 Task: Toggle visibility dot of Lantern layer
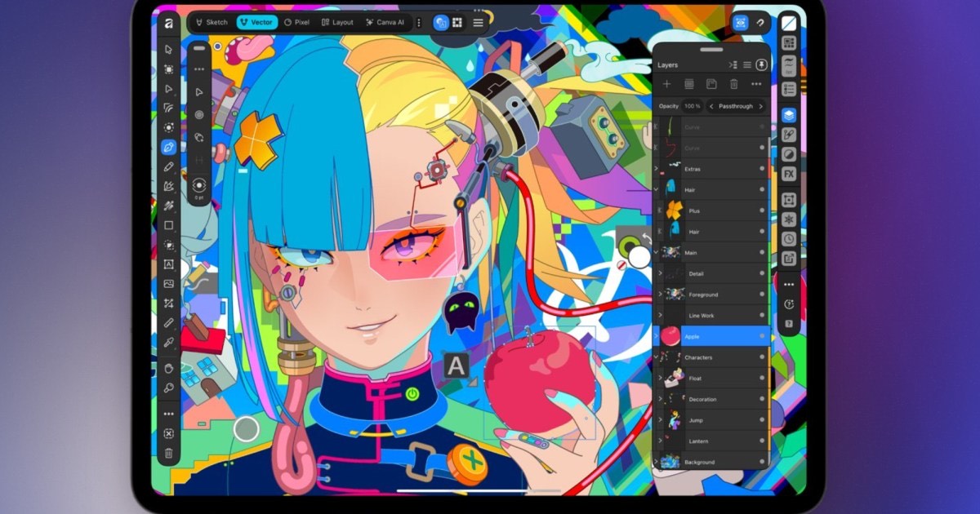[762, 441]
